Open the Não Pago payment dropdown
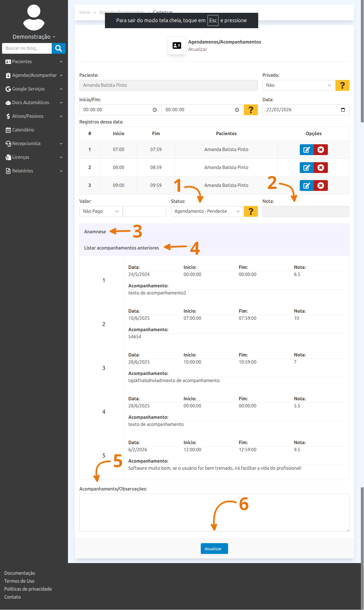364x610 pixels. coord(101,211)
